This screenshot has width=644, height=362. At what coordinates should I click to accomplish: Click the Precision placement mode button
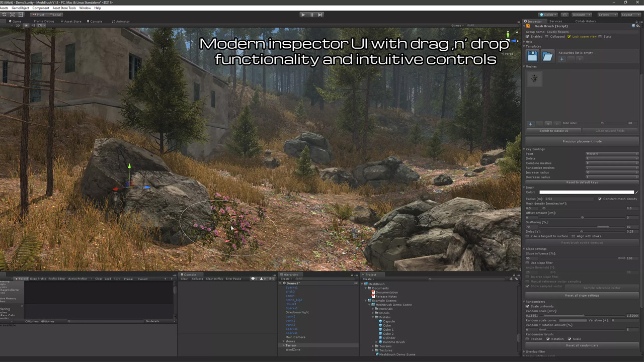click(x=582, y=141)
